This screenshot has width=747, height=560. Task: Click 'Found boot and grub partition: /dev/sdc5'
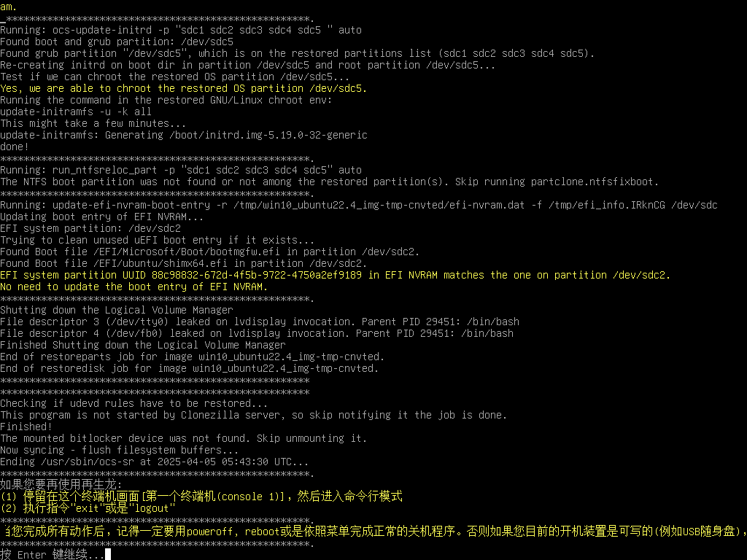(x=117, y=42)
